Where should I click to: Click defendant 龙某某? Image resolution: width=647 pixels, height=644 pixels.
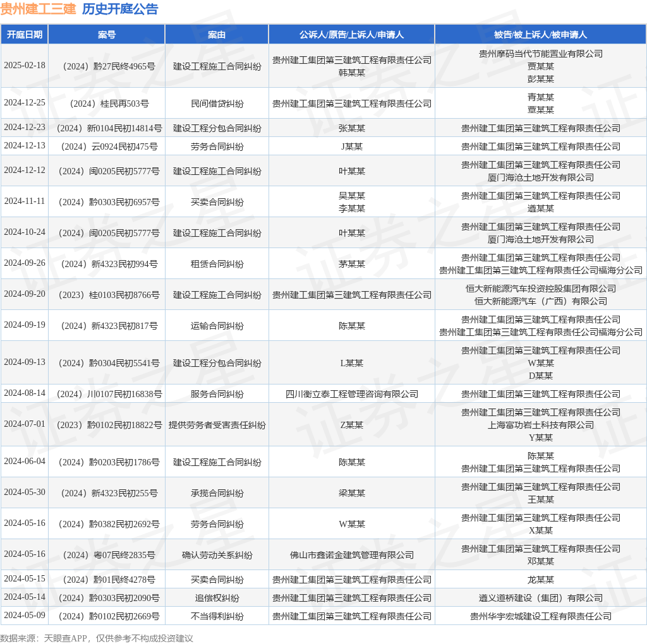(x=541, y=580)
